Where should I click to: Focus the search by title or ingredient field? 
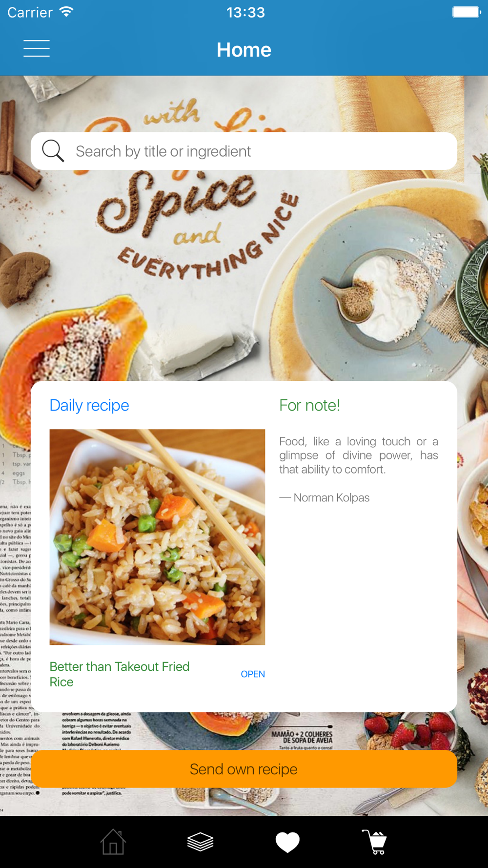point(244,151)
